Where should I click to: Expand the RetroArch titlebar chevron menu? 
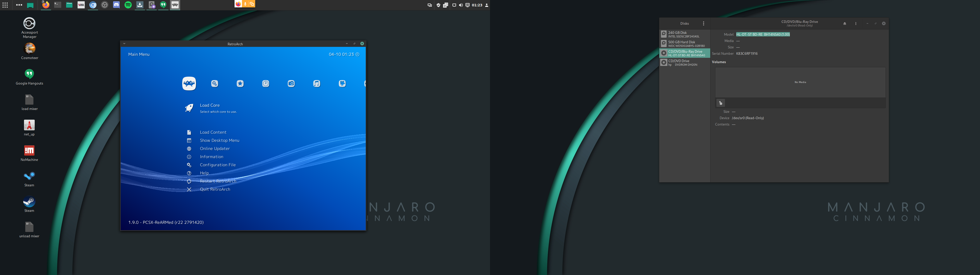pos(124,43)
